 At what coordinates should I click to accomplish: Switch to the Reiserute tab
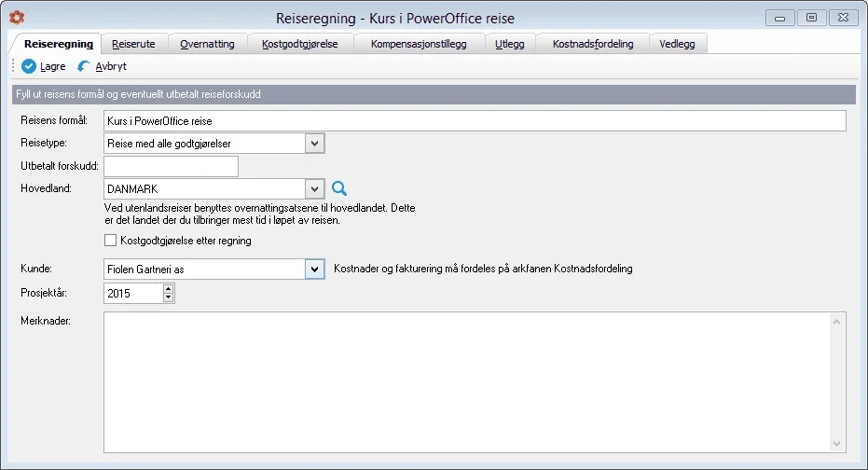pos(133,44)
